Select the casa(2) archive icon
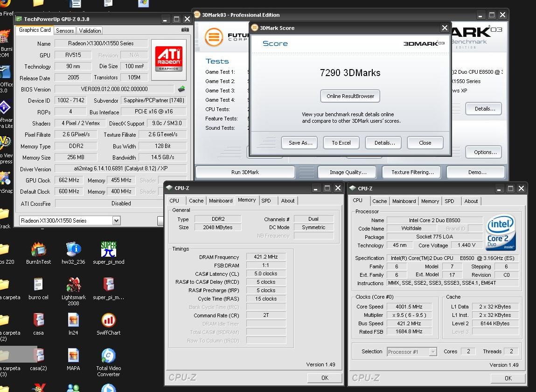The width and height of the screenshot is (536, 392). (40, 356)
